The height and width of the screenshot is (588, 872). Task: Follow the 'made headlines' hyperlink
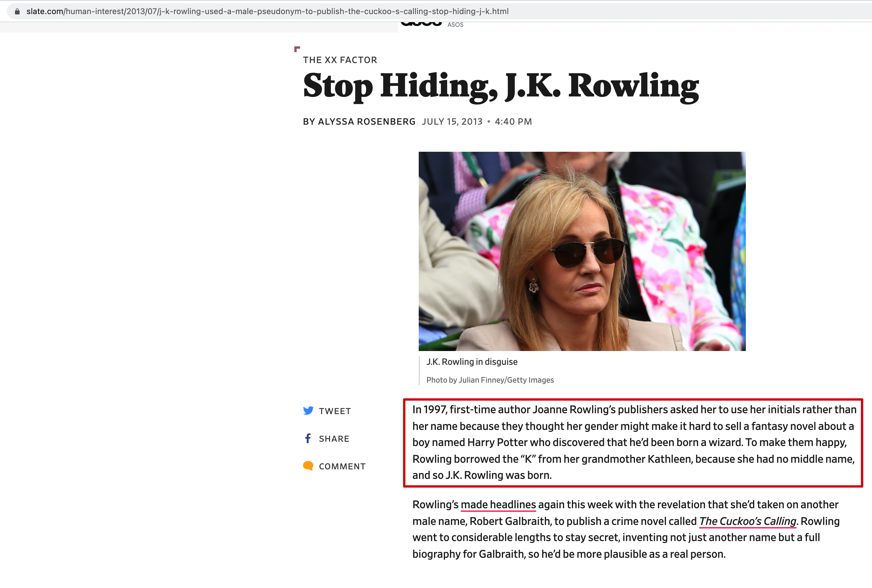498,505
